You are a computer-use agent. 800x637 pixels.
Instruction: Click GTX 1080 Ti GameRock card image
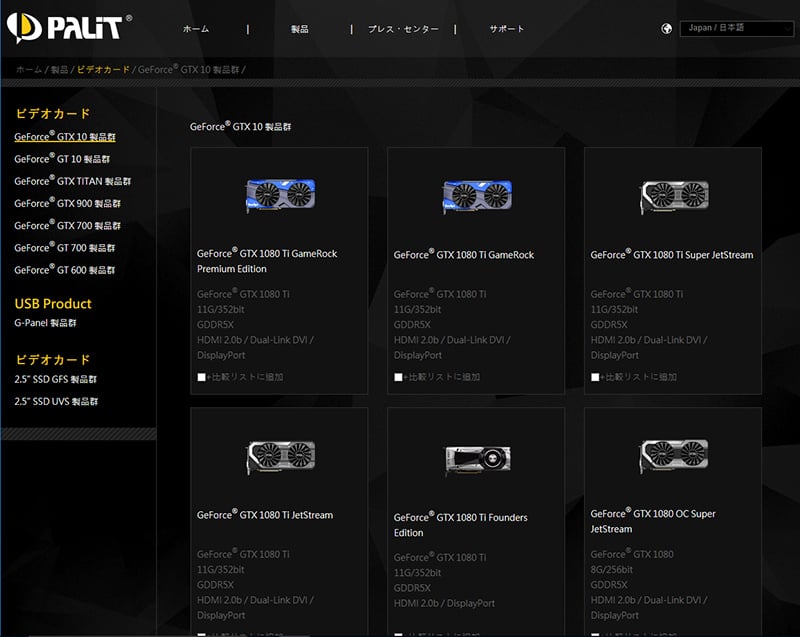click(x=477, y=196)
